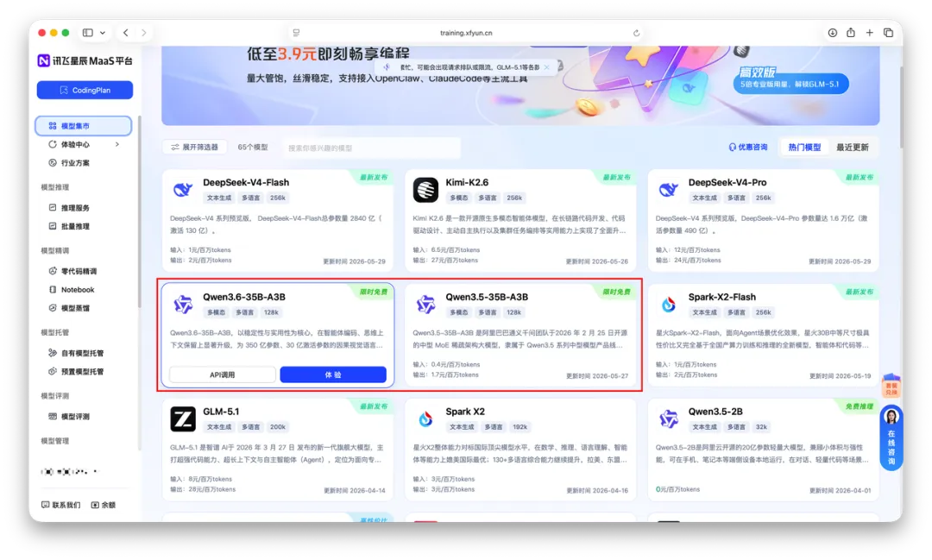Click the gift icon above online consultation
The image size is (932, 560).
[x=891, y=385]
